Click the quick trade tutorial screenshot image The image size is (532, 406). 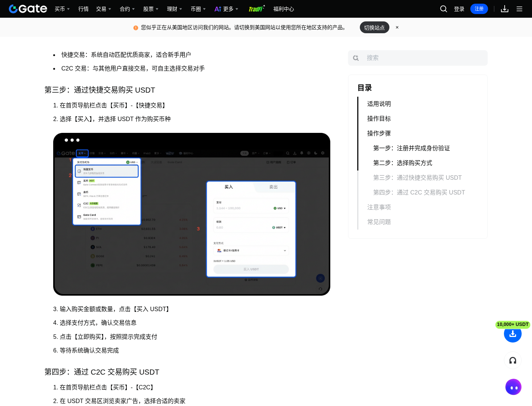pos(192,214)
